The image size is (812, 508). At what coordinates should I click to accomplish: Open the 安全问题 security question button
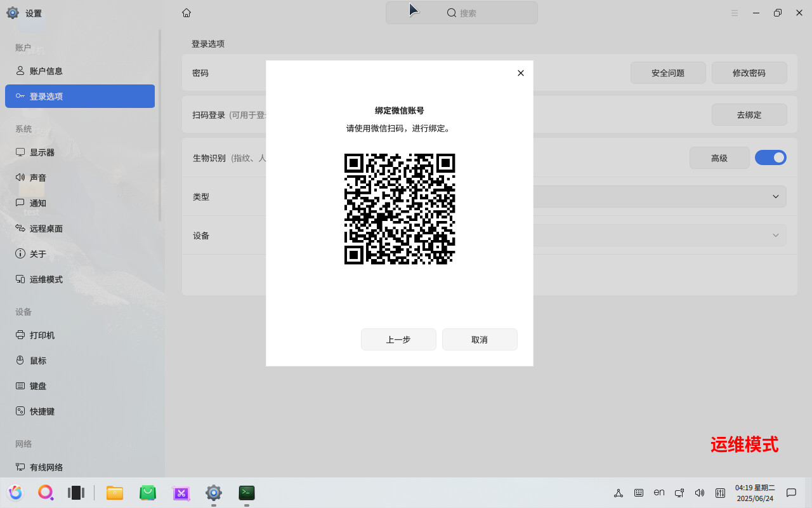(x=668, y=73)
